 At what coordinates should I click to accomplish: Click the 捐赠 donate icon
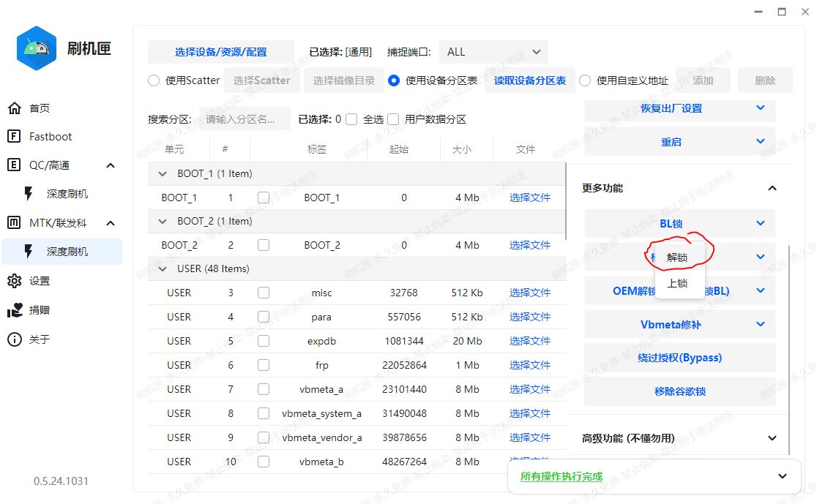pos(14,310)
